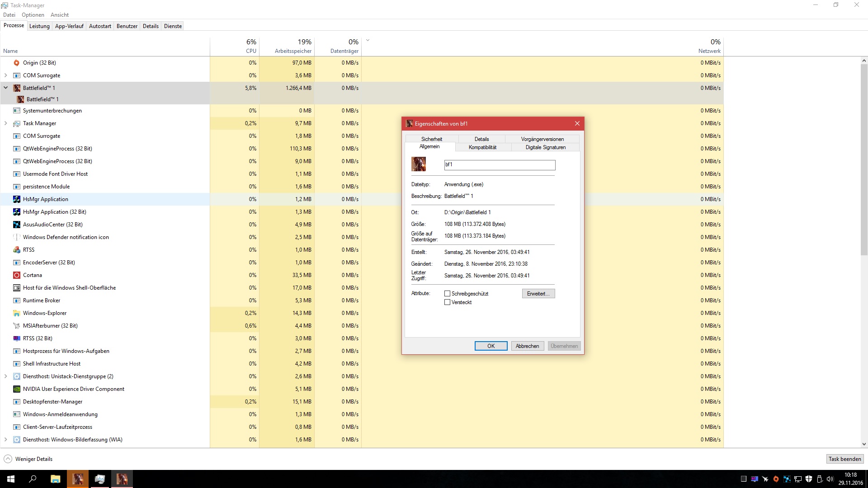
Task: Click the Abbrechen button
Action: tap(527, 346)
